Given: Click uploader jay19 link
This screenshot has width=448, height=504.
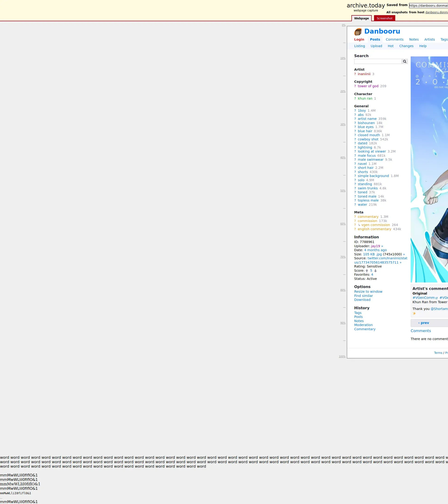Looking at the screenshot, I should click(375, 246).
